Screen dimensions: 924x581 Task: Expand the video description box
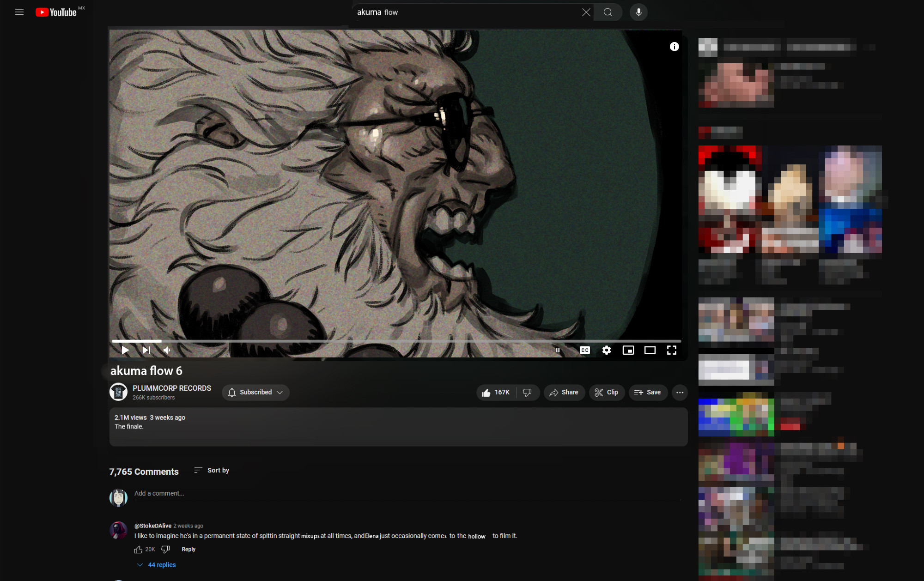click(398, 426)
